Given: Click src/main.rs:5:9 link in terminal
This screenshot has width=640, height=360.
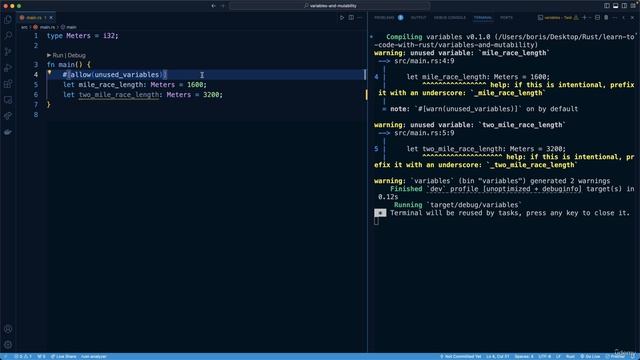Looking at the screenshot, I should [424, 133].
